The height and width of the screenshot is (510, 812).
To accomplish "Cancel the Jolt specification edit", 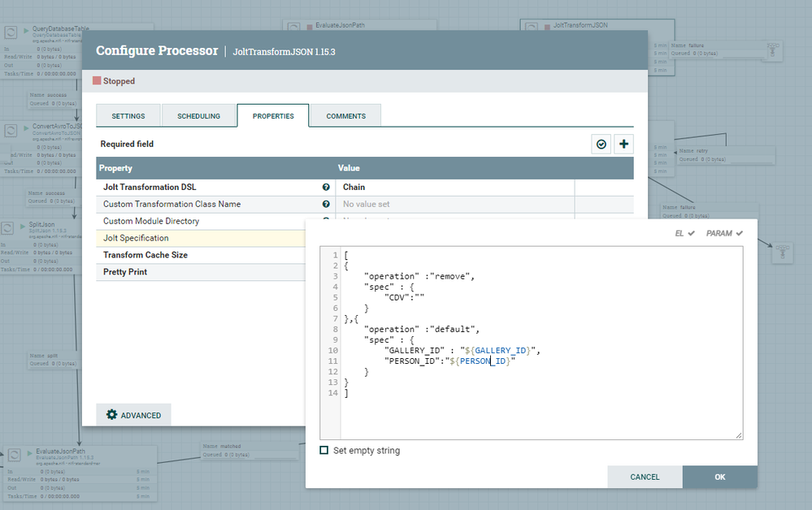I will point(645,477).
